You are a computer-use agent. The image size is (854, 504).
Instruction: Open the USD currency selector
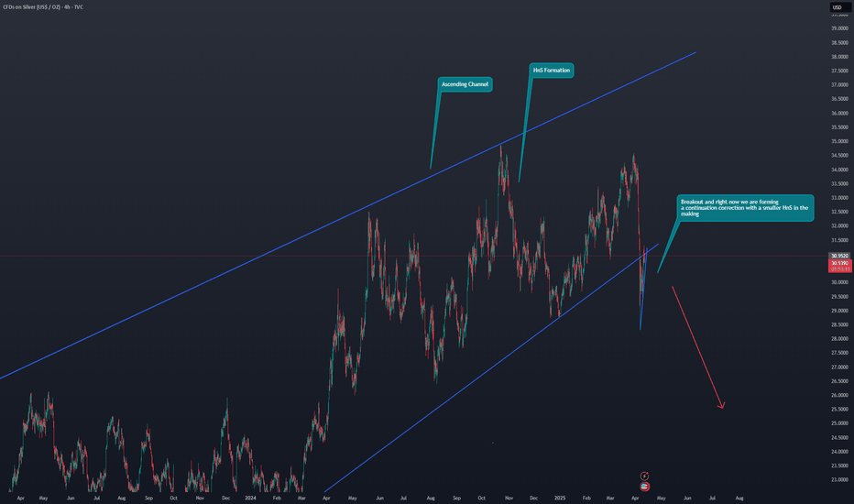coord(840,7)
